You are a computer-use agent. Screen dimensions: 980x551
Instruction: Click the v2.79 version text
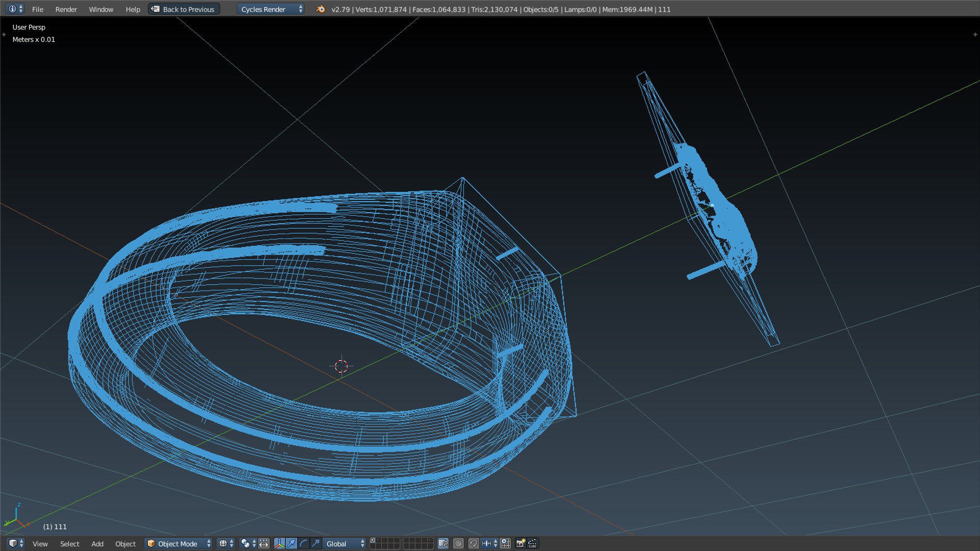[x=340, y=9]
